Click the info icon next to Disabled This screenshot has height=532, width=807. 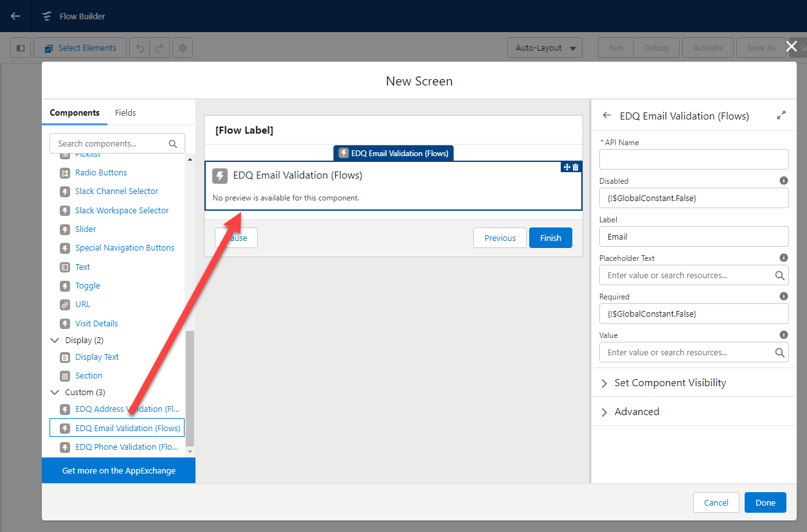click(x=783, y=181)
